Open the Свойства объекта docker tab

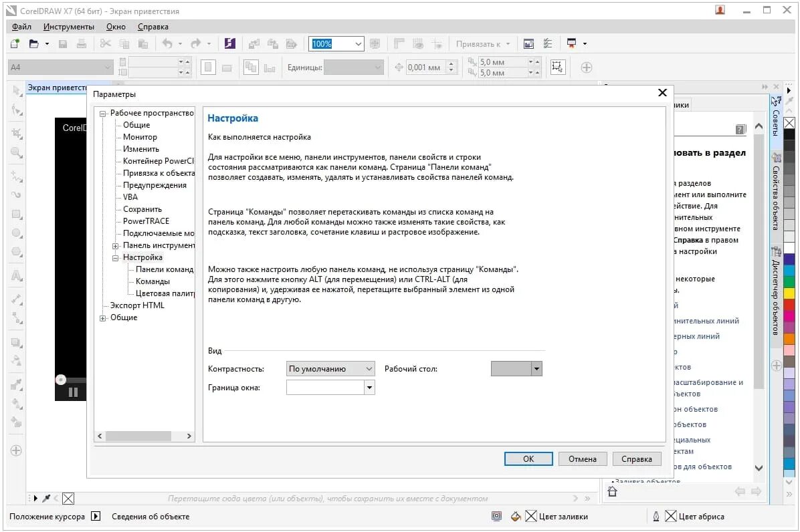[x=775, y=192]
